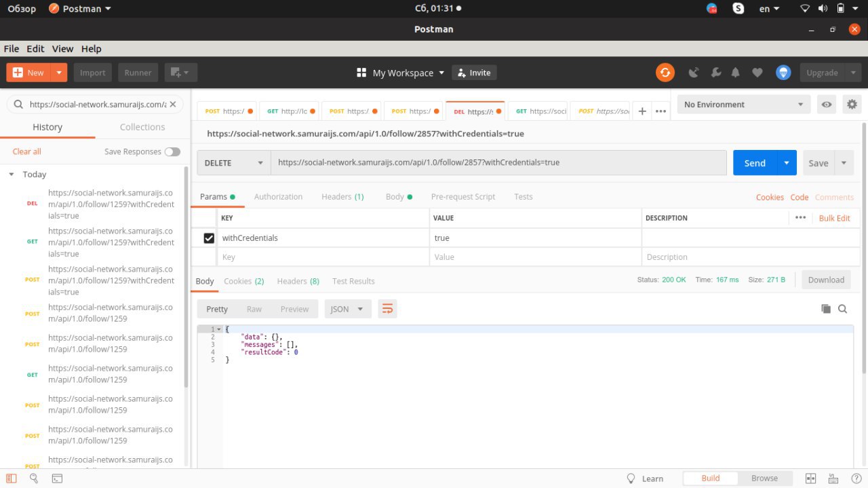Open the capture requests satellite icon

pos(693,73)
